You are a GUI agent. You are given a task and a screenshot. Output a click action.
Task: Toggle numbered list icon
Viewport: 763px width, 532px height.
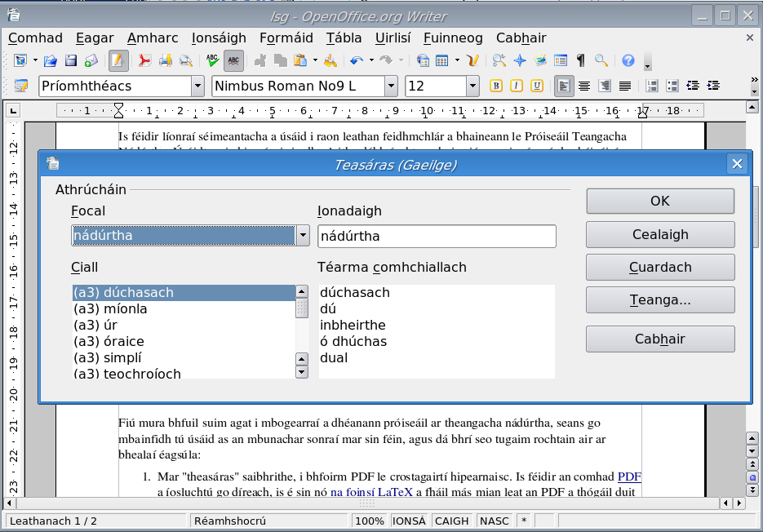[x=651, y=86]
